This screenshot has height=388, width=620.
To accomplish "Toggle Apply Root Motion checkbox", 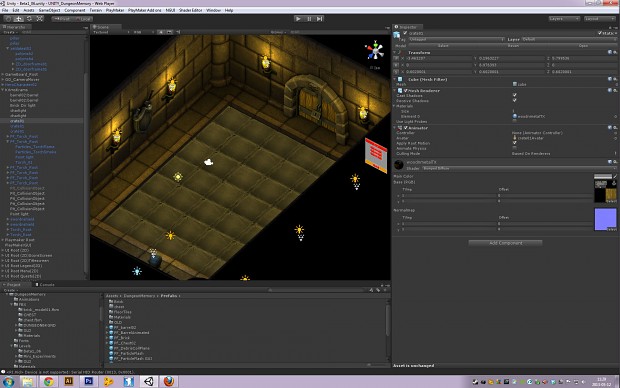I will [514, 143].
